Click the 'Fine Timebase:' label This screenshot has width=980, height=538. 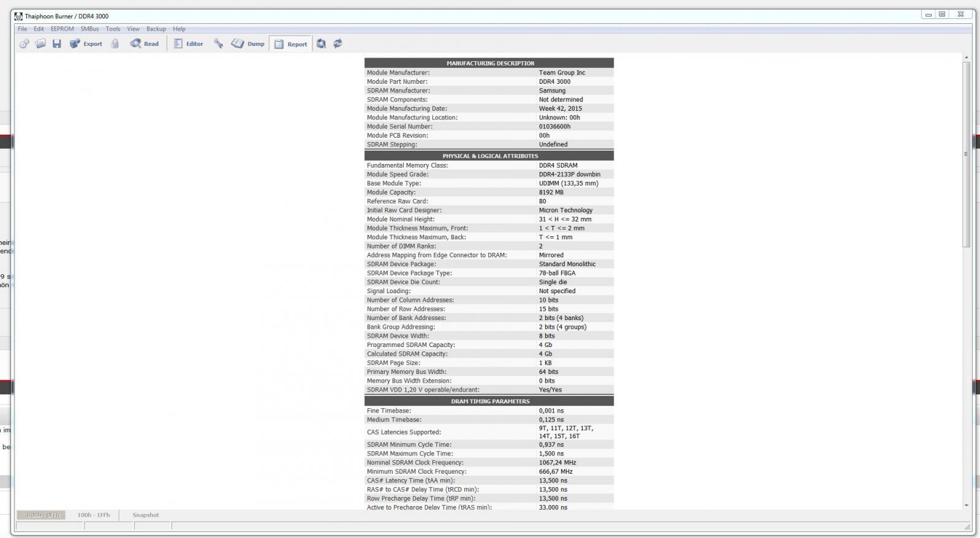[x=389, y=411]
